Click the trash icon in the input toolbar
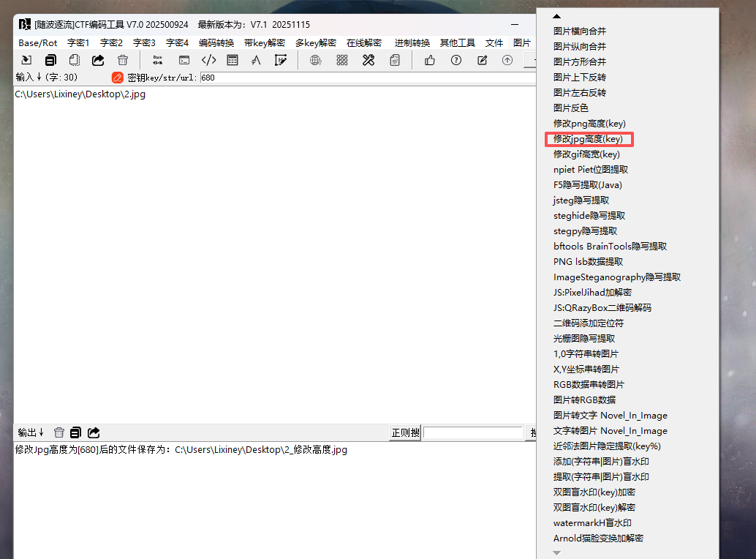The width and height of the screenshot is (756, 559). (123, 61)
